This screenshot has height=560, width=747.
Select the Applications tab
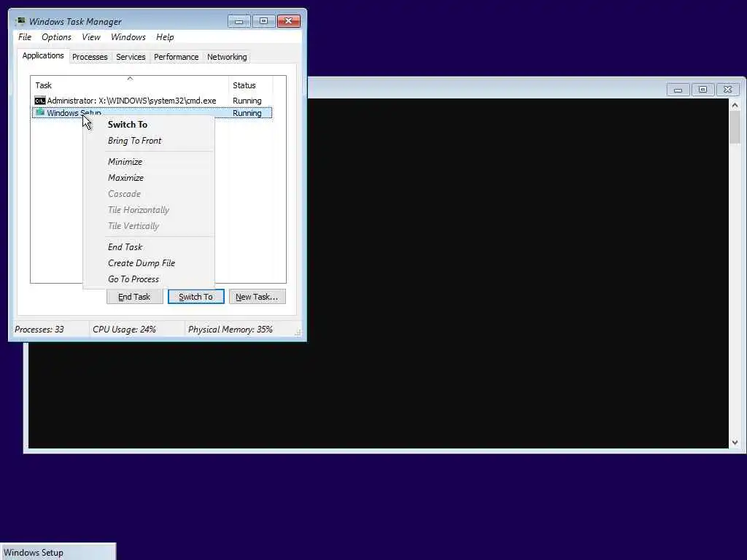43,55
